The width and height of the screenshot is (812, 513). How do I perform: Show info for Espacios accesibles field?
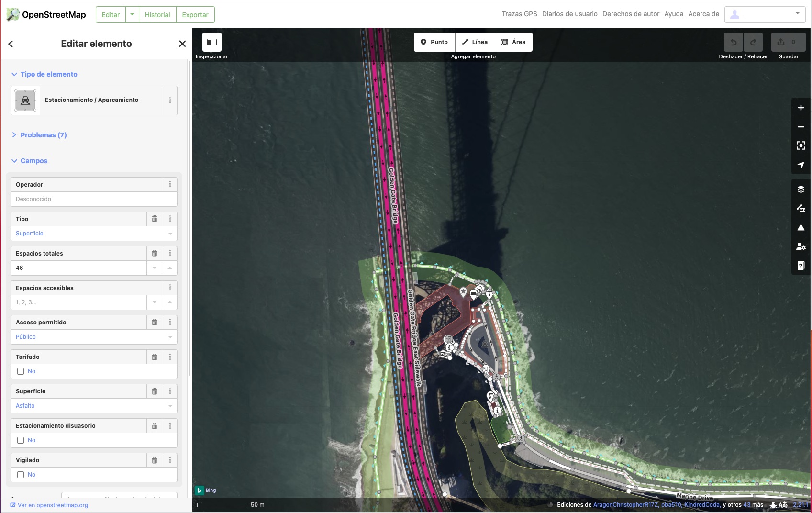click(170, 288)
